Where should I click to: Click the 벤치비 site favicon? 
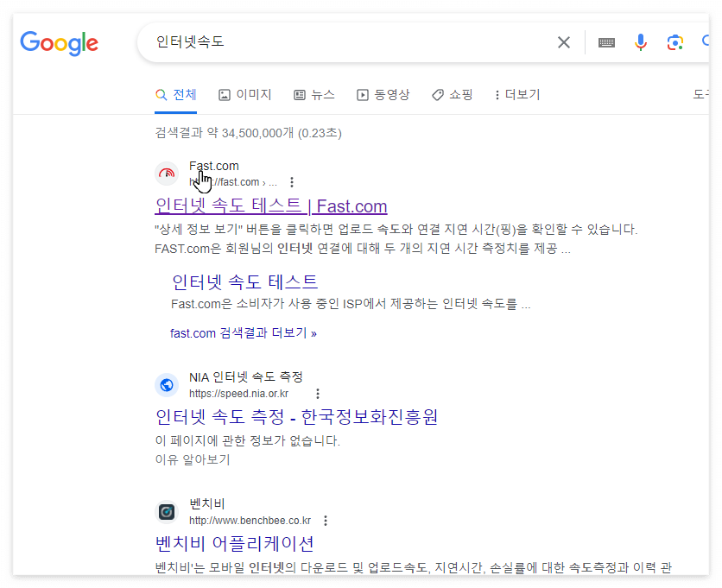166,511
